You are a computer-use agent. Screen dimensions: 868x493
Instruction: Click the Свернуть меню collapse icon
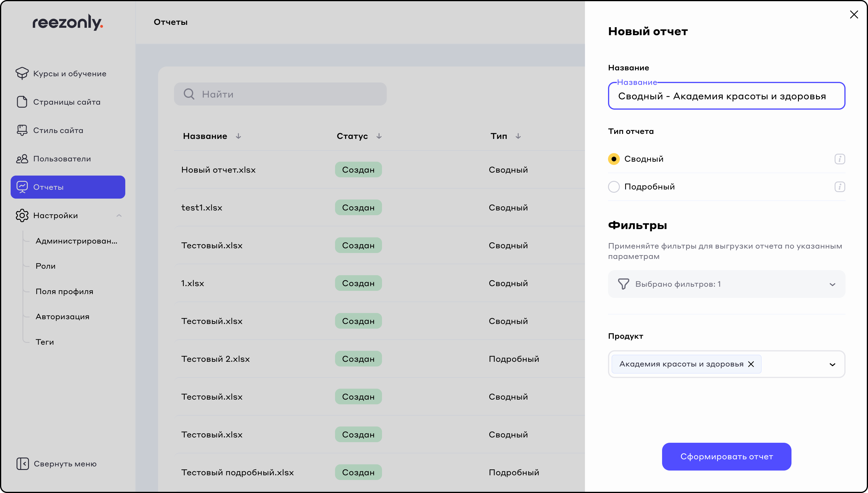[x=22, y=463]
